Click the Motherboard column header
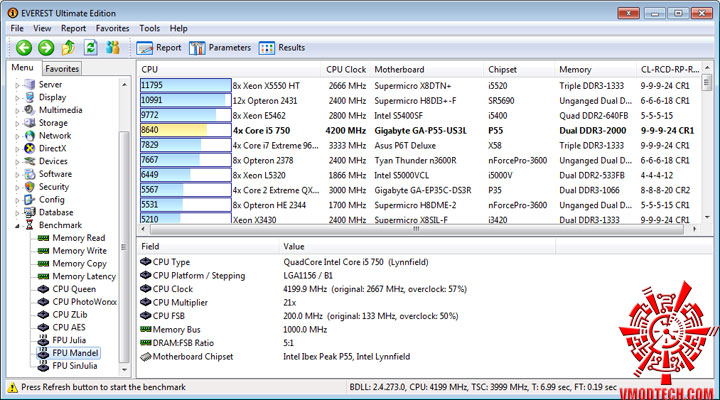Screen dimensions: 720x400 tap(427, 69)
